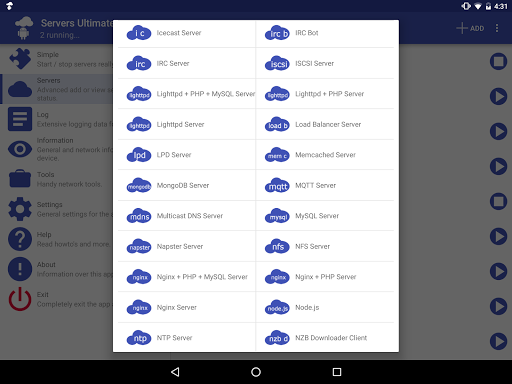Screen dimensions: 512x384
Task: Tap the Android home navigation button
Action: [x=256, y=372]
